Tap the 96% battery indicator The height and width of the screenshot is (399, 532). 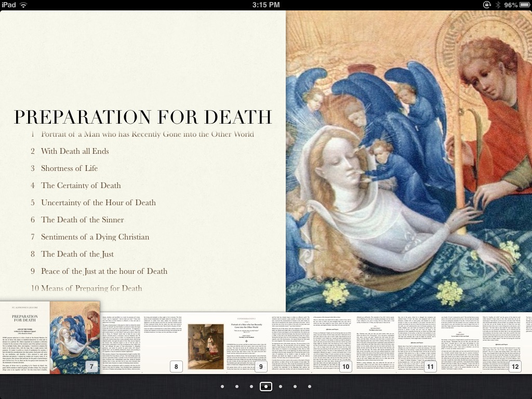517,5
